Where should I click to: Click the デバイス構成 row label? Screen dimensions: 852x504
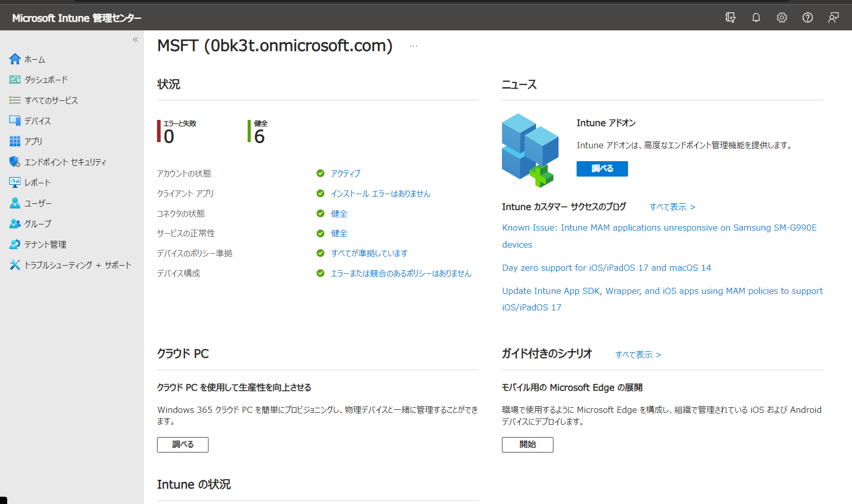(x=179, y=273)
